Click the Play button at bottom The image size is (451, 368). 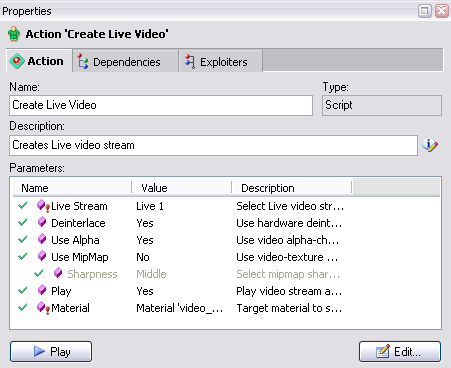51,351
